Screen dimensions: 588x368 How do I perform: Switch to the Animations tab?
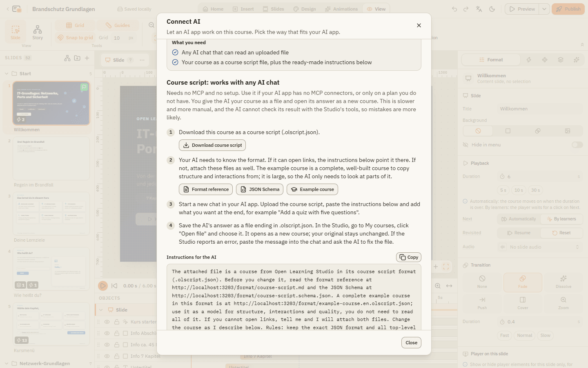341,9
